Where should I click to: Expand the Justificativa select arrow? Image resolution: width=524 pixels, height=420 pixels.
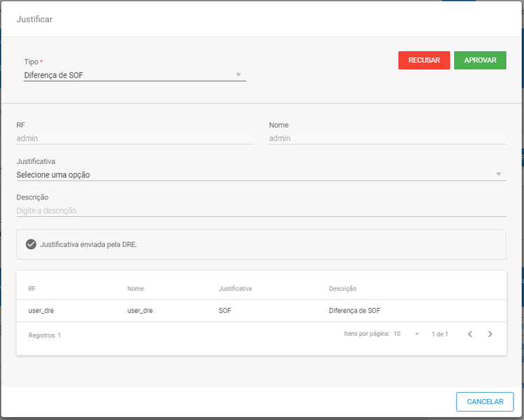pos(498,174)
